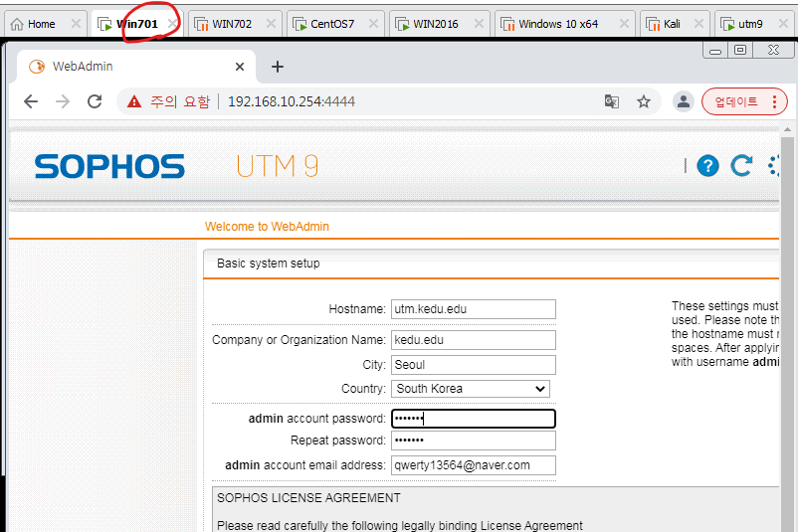The height and width of the screenshot is (532, 798).
Task: Click the admin account password field
Action: pyautogui.click(x=474, y=419)
